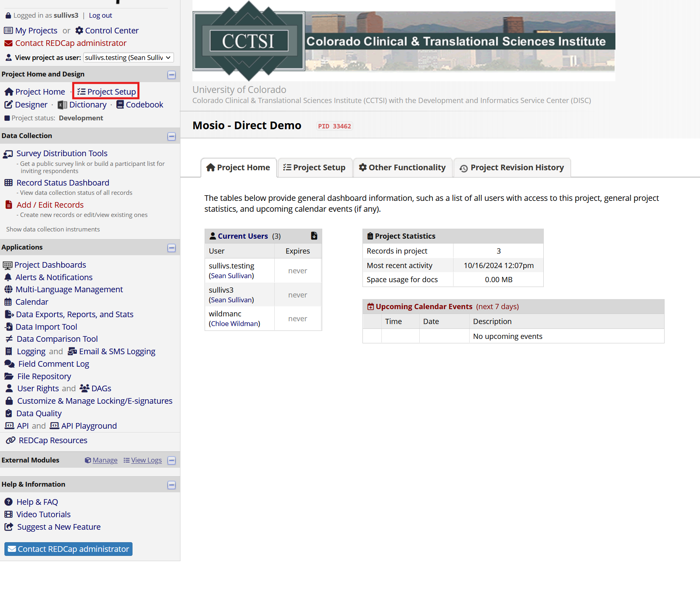The image size is (700, 607).
Task: Click the PID 33462 badge
Action: coord(334,126)
